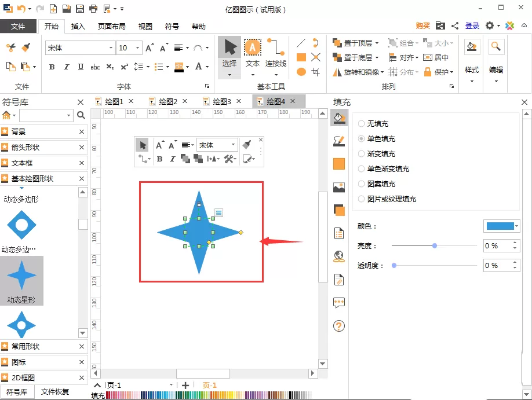Apply subscript formatting
Viewport: 532px width, 400px height.
(110, 67)
